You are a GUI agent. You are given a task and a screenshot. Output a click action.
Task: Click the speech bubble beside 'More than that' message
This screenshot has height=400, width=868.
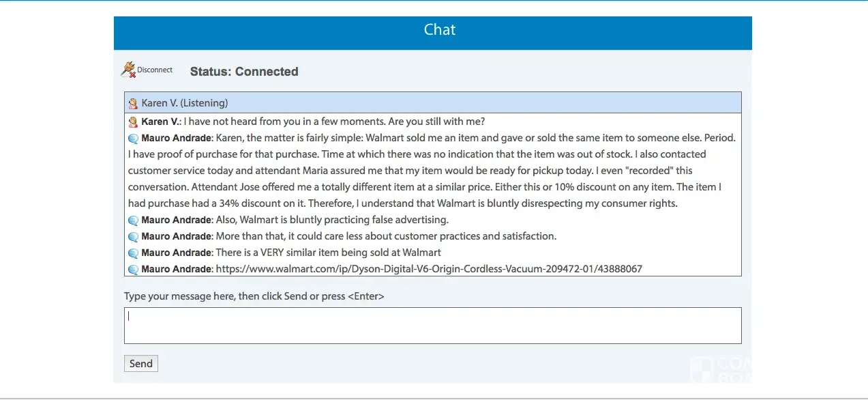pos(133,237)
